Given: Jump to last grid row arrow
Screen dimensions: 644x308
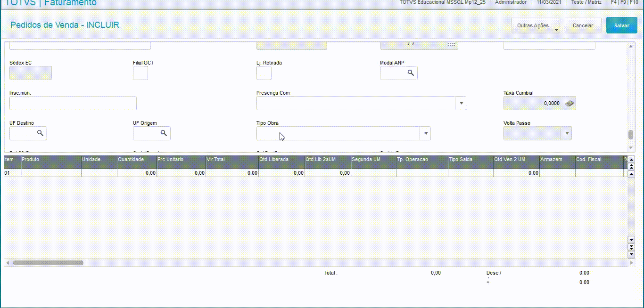Looking at the screenshot, I should [x=632, y=254].
